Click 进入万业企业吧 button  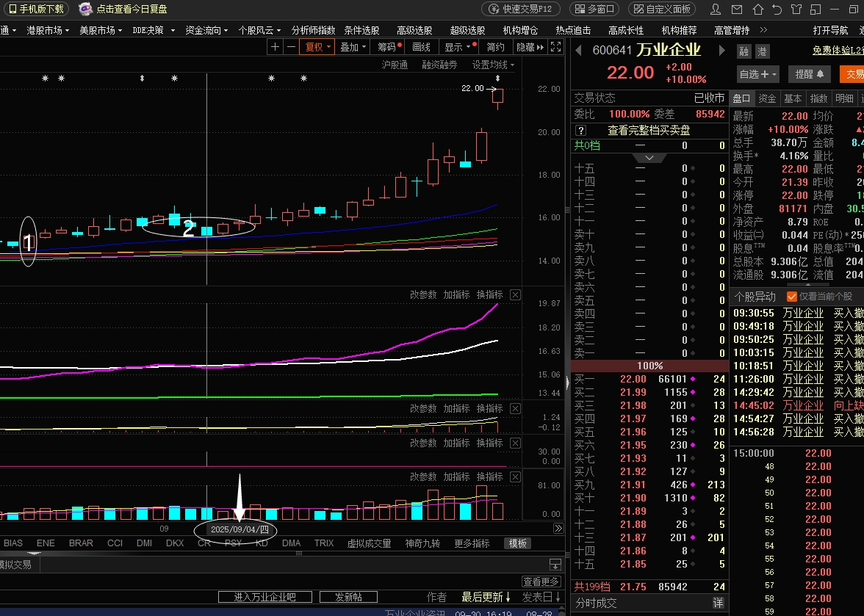coord(265,597)
